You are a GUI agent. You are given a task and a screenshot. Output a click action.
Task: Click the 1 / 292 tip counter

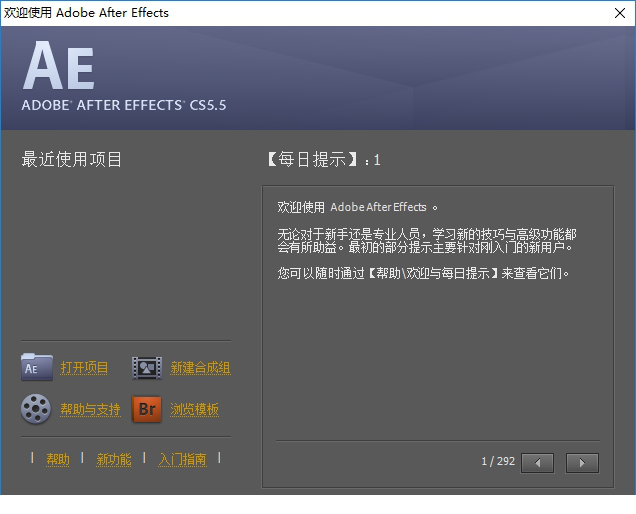point(498,461)
